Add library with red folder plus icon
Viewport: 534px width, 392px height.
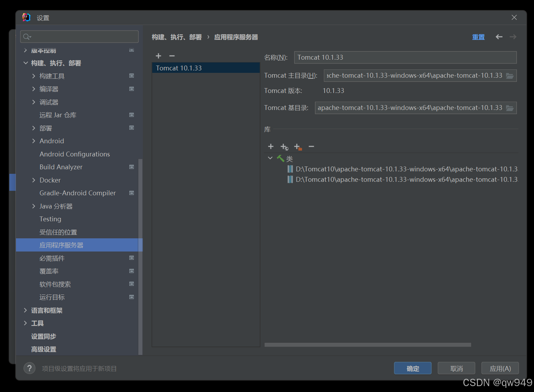pyautogui.click(x=298, y=147)
